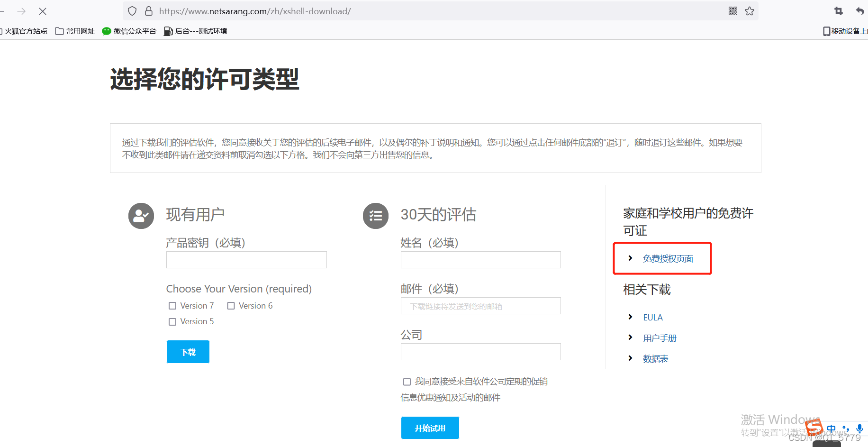Viewport: 868px width, 447px height.
Task: Open the 免费授权页面 link
Action: [x=668, y=258]
